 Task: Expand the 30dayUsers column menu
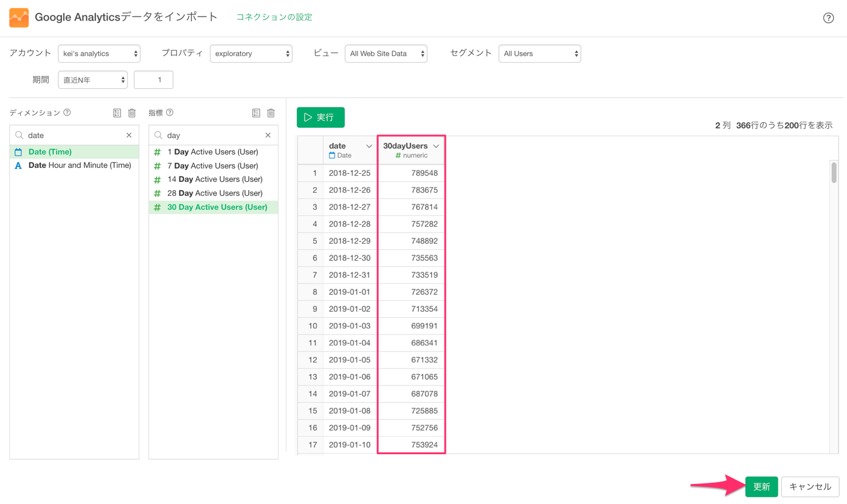[x=436, y=146]
